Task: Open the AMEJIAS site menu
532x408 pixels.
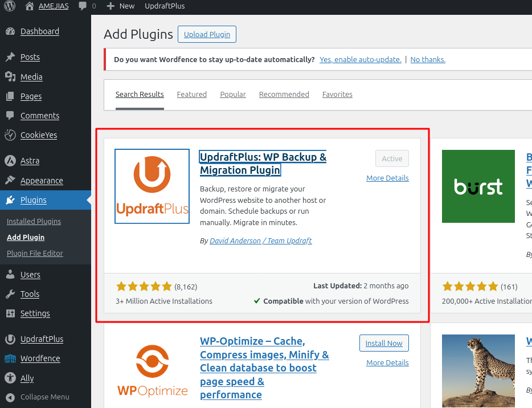Action: (x=52, y=6)
